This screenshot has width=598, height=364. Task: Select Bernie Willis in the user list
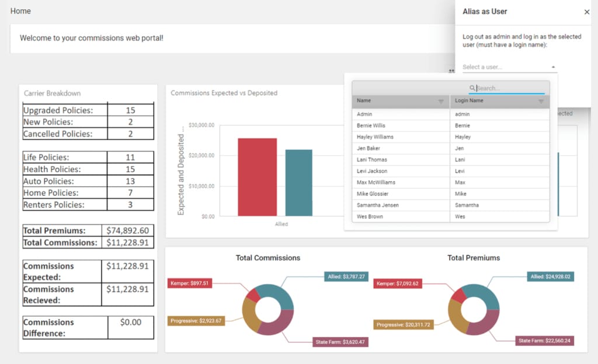tap(450, 125)
